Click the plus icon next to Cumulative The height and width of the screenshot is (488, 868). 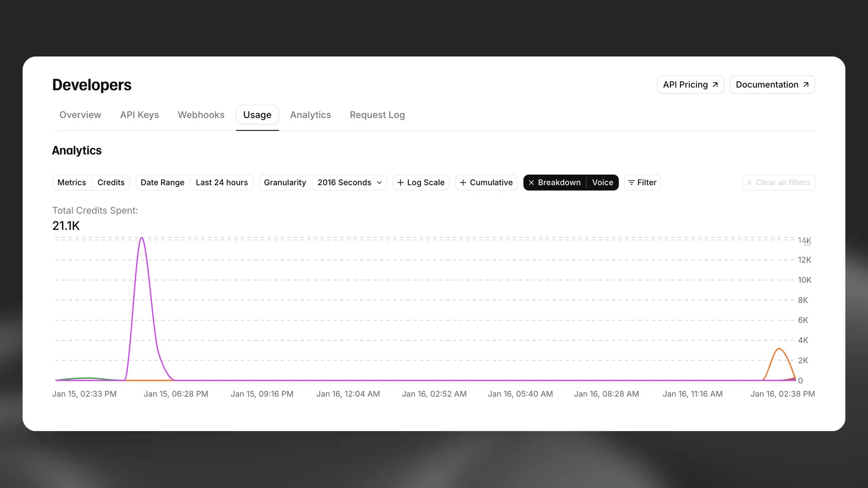462,183
